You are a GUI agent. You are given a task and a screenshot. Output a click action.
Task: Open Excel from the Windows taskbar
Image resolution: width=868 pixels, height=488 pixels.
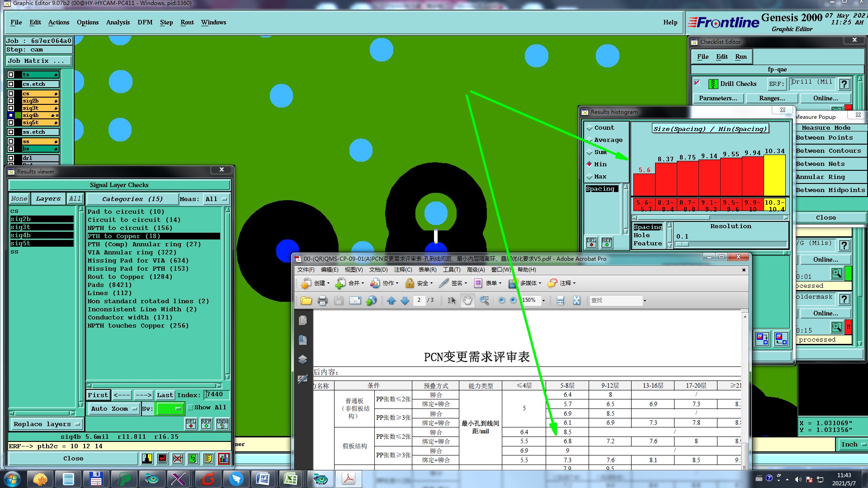coord(290,479)
